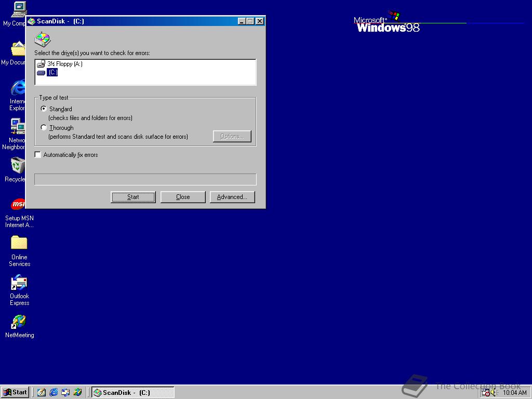Close the ScanDisk window with X
532x399 pixels.
tap(260, 21)
